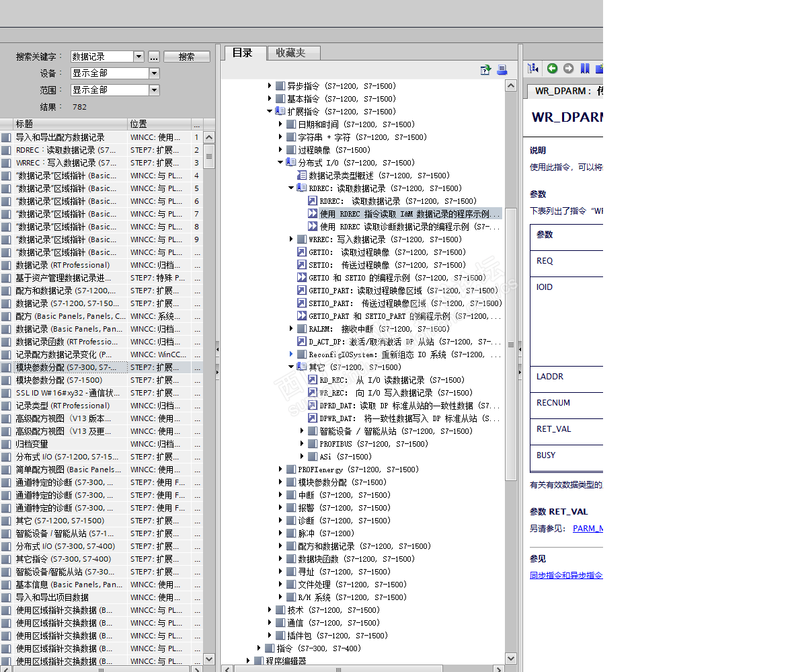Click the 搜索 button
The width and height of the screenshot is (792, 672).
(186, 57)
